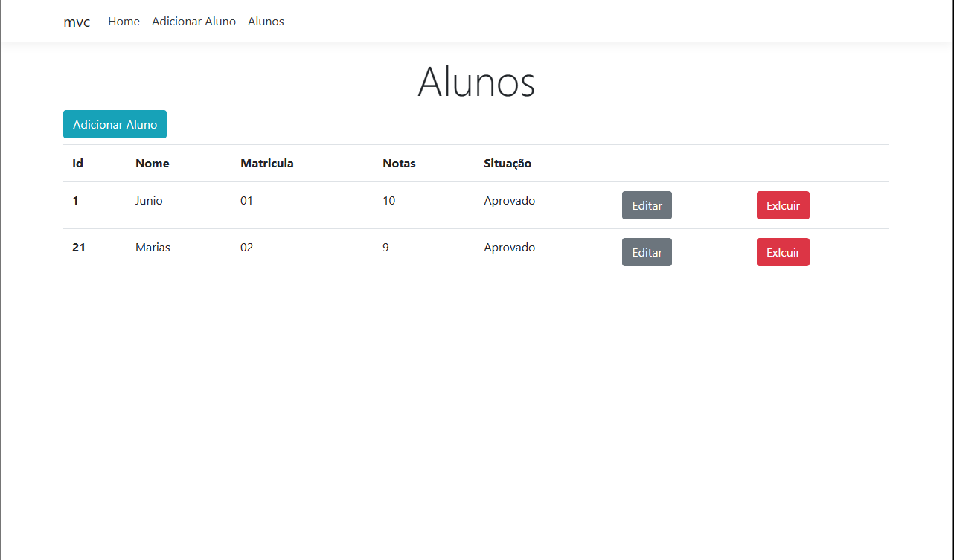Image resolution: width=954 pixels, height=560 pixels.
Task: Open the Home navigation link
Action: [124, 22]
